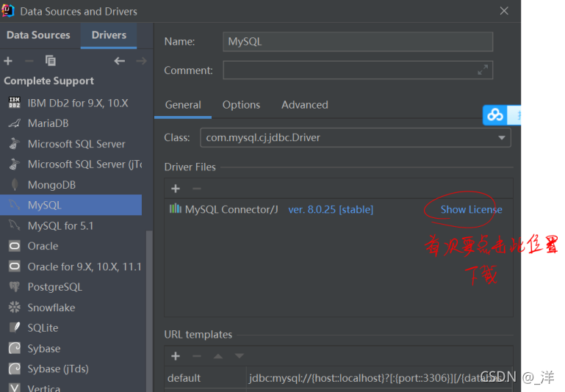Remove a driver file with the minus button
The image size is (565, 392).
pyautogui.click(x=197, y=189)
